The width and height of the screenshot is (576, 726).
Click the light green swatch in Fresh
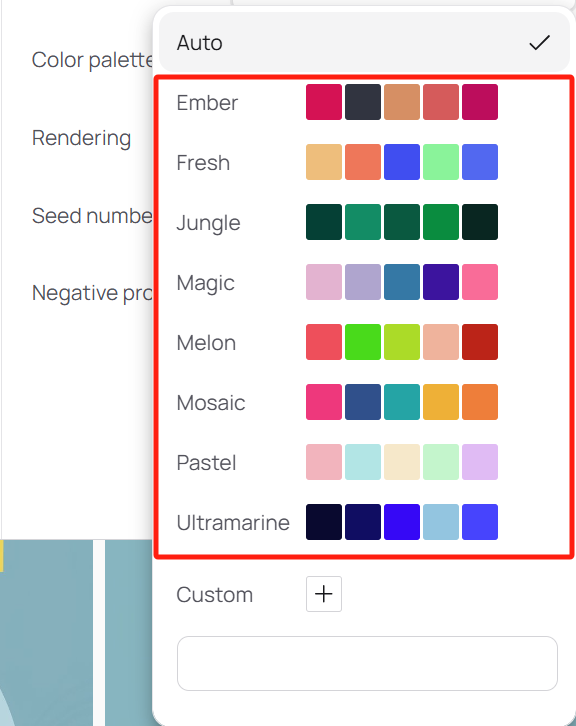(x=441, y=162)
